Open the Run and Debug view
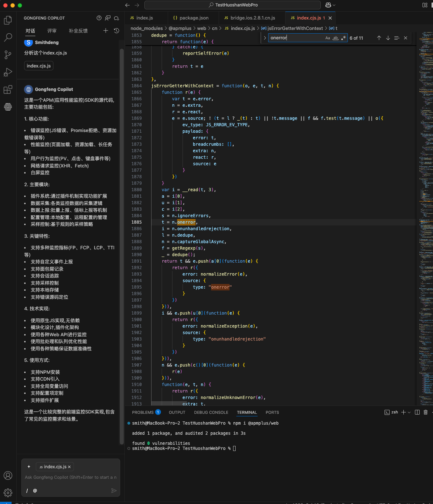The height and width of the screenshot is (504, 433). 8,72
